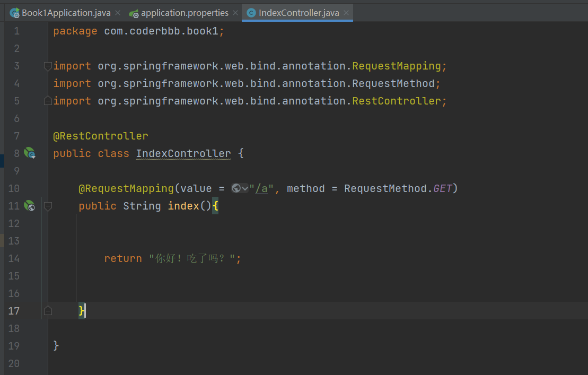Switch to the application.properties tab
This screenshot has width=588, height=375.
[x=185, y=13]
